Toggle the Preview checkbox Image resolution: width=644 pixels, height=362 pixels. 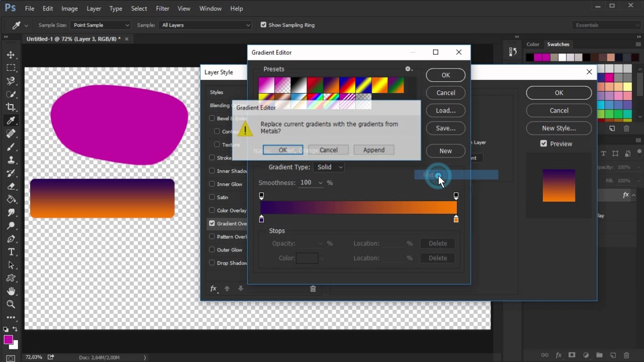[543, 143]
